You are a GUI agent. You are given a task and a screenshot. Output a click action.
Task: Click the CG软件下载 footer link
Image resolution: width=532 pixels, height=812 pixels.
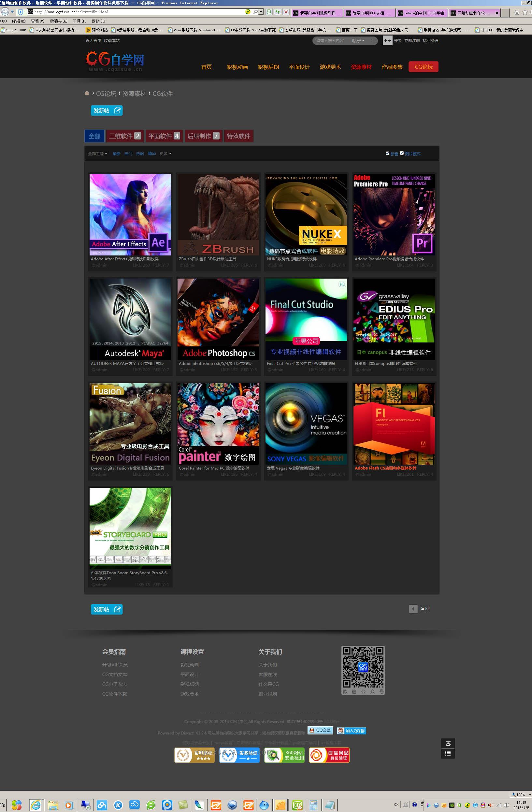(115, 694)
